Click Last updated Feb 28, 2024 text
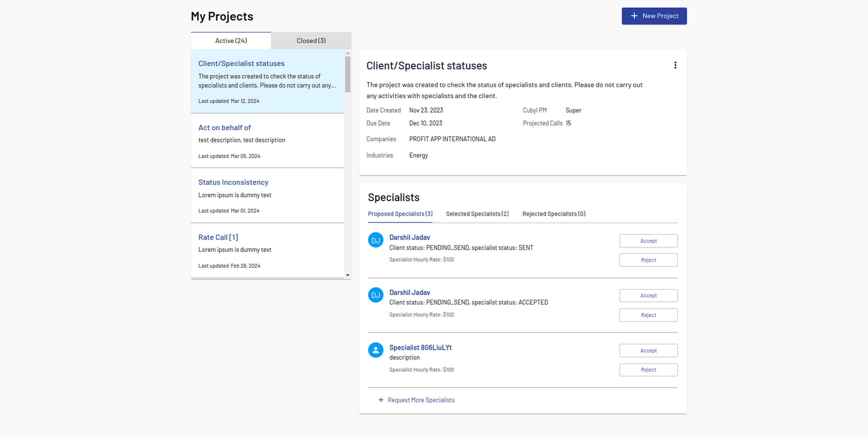 click(x=229, y=266)
